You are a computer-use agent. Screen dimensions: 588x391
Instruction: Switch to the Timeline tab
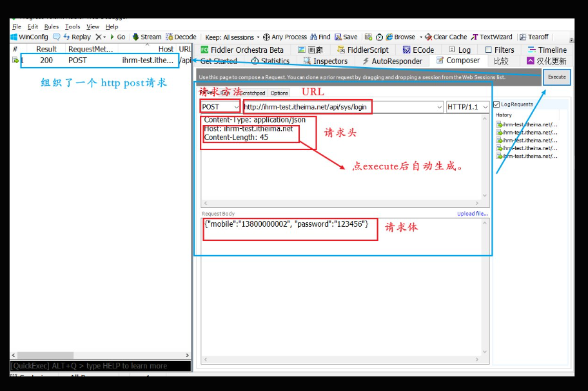tap(547, 50)
